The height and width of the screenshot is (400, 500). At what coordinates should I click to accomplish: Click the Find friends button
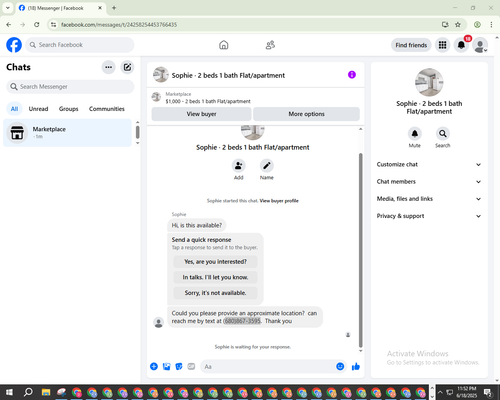(411, 45)
